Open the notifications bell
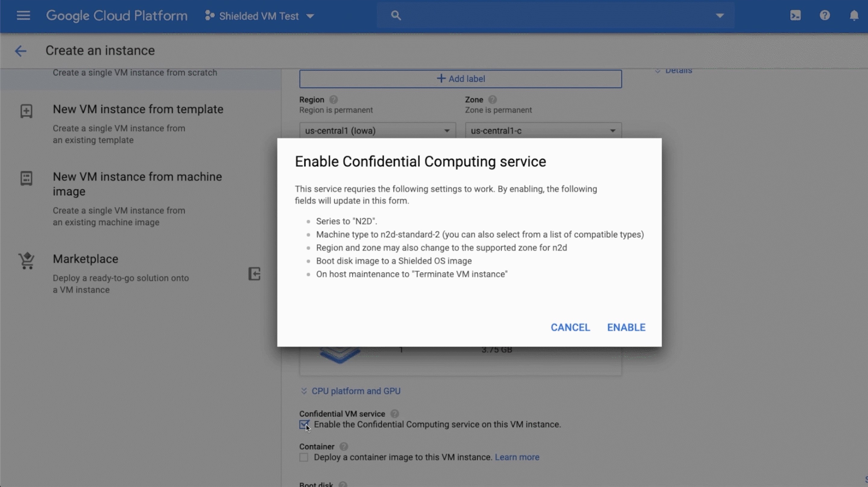 click(854, 15)
